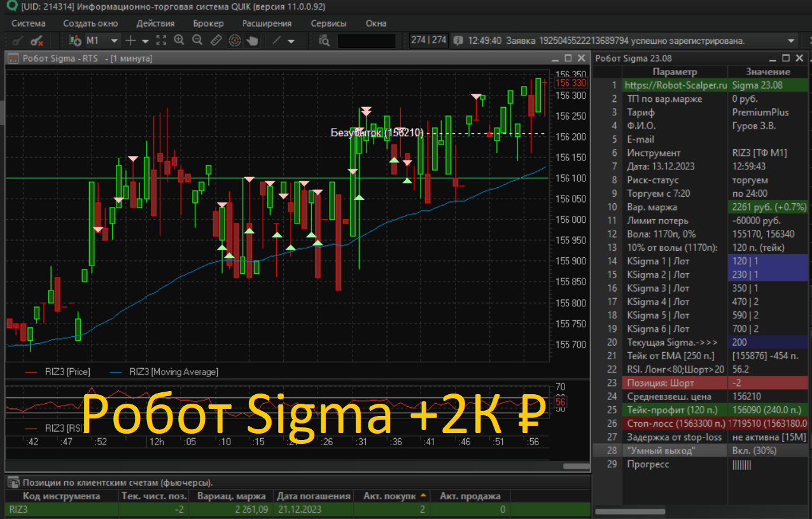Click the 274 | 274 counter box
This screenshot has height=519, width=812.
pos(429,40)
